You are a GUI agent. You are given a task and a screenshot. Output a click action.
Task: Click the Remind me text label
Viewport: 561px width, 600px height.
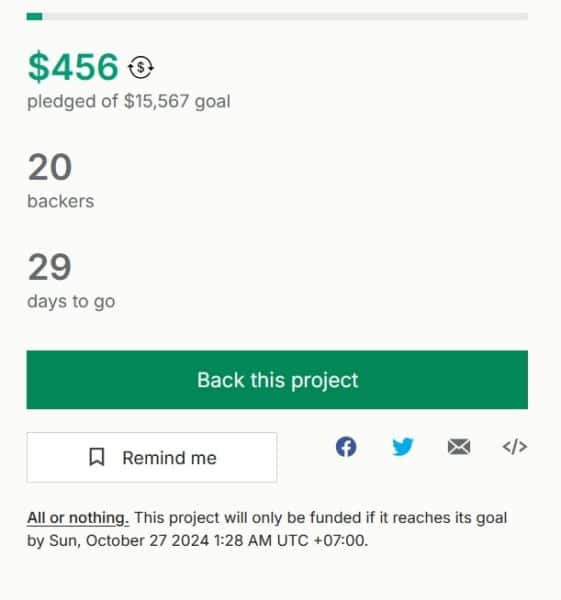[169, 458]
